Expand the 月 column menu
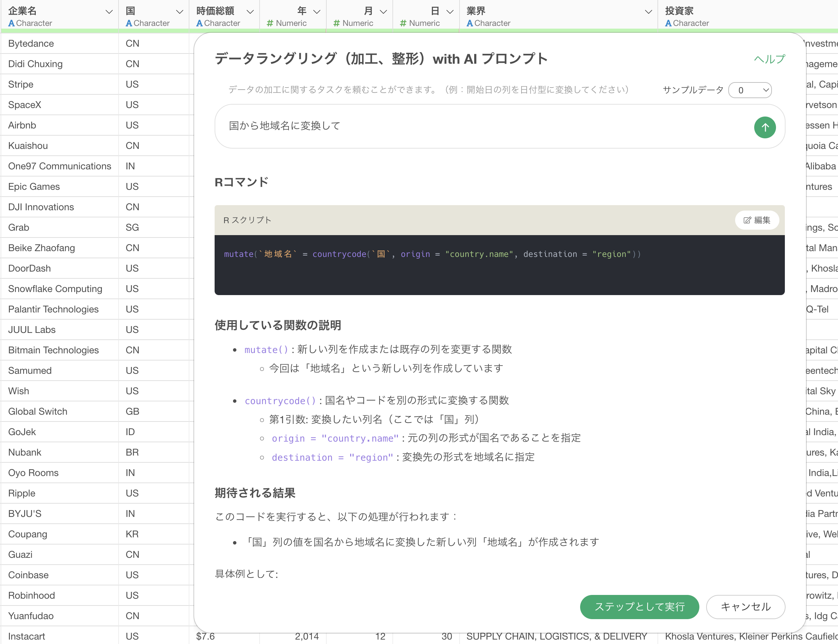838x644 pixels. (384, 12)
